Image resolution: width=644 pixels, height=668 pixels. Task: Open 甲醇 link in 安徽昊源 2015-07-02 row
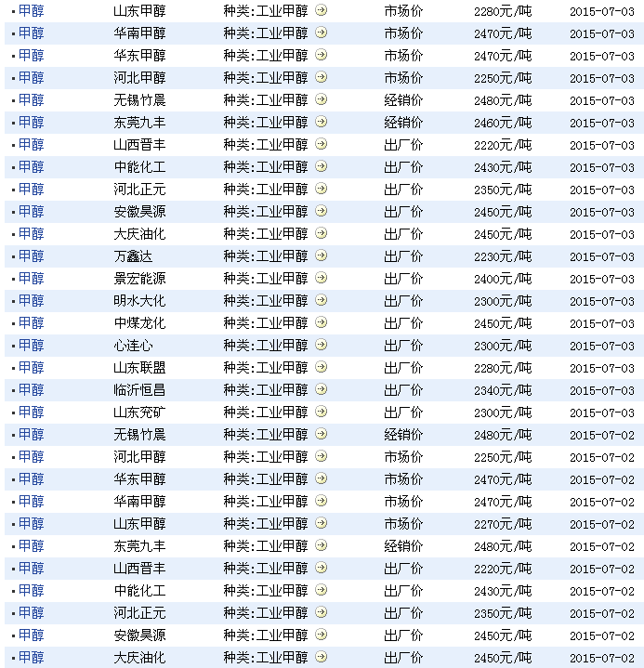31,635
